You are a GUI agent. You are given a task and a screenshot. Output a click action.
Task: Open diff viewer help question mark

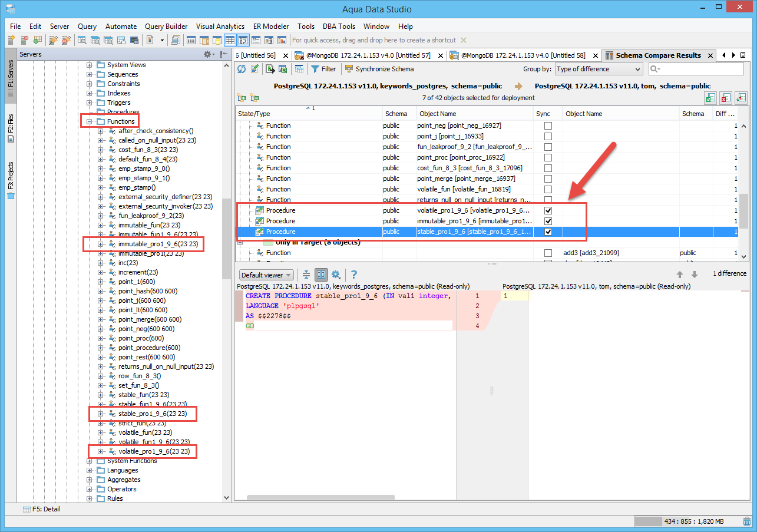354,275
